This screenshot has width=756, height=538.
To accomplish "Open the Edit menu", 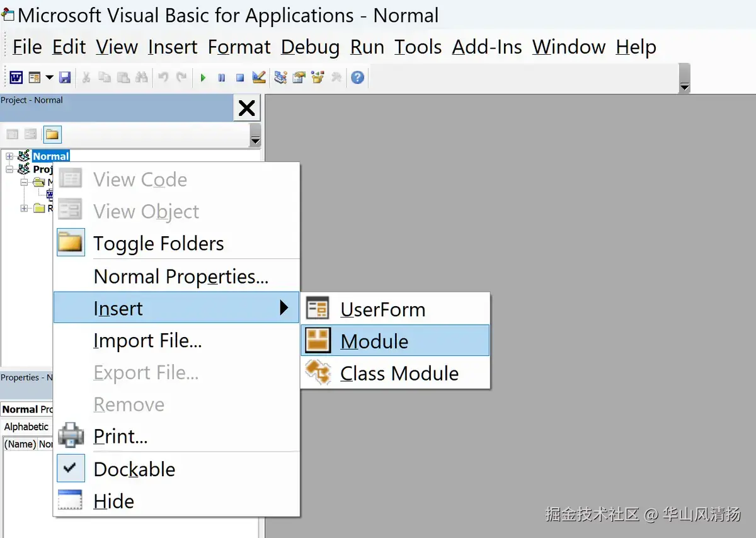I will 69,47.
